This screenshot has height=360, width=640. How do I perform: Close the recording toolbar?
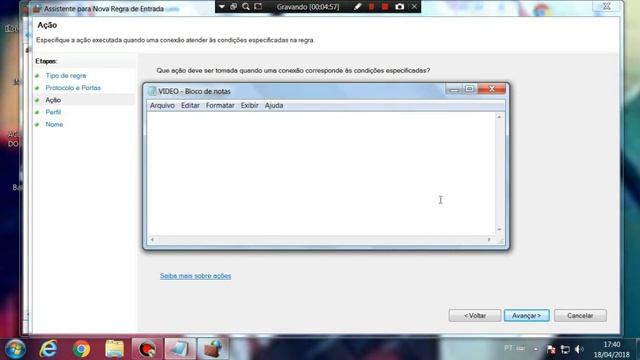tap(414, 7)
